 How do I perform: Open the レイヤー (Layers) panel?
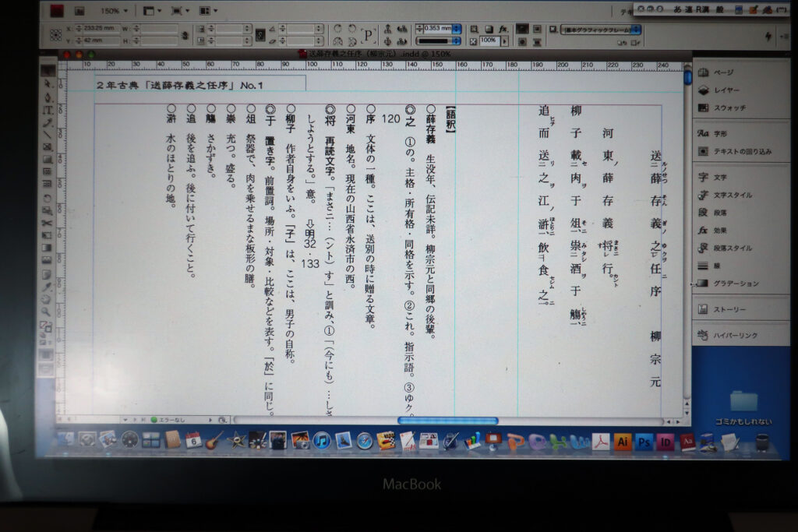[726, 90]
